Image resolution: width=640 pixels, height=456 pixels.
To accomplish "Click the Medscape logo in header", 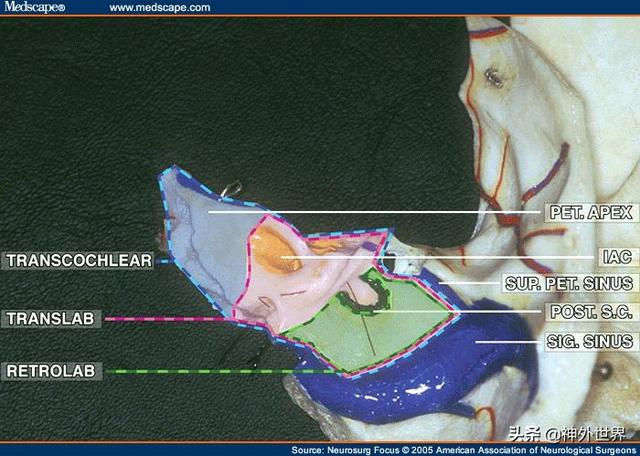I will click(35, 7).
